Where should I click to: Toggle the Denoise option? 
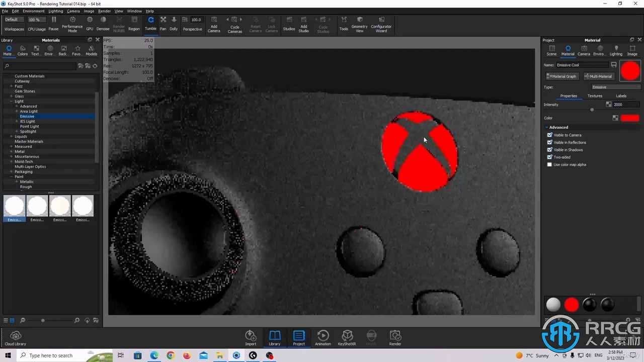(x=103, y=24)
